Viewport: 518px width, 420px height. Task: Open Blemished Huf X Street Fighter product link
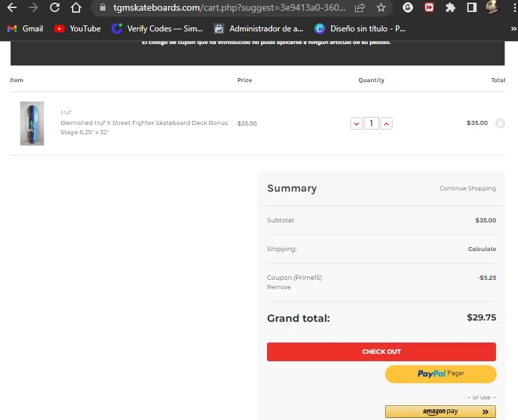[x=144, y=128]
